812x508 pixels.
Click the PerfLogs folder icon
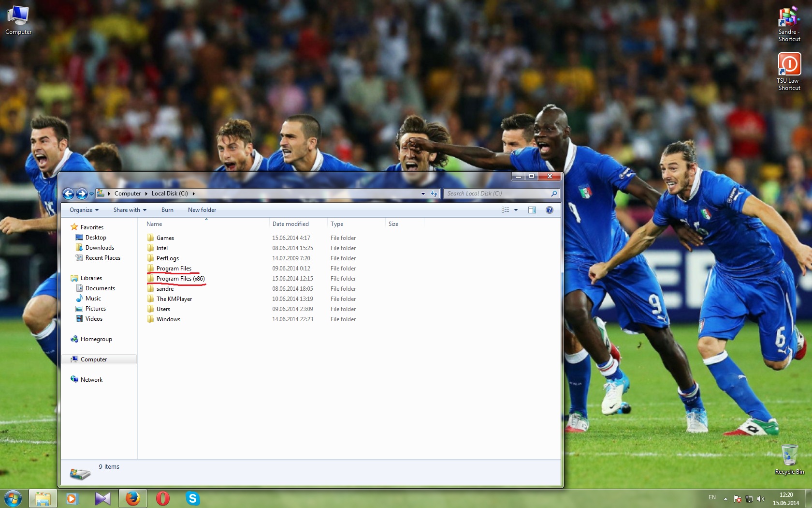click(150, 258)
